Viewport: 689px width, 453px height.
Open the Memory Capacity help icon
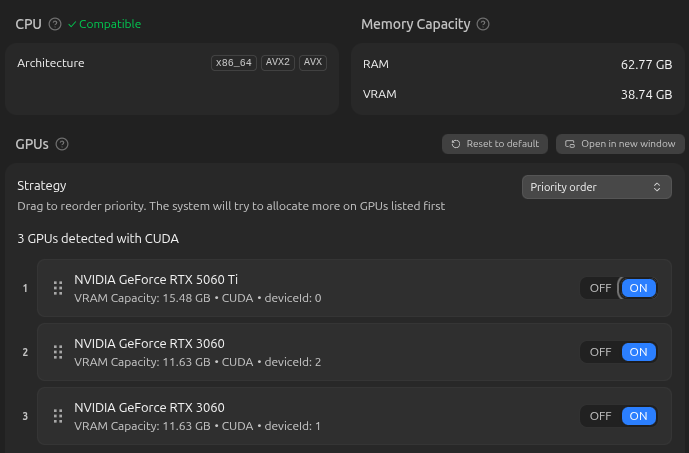coord(483,24)
